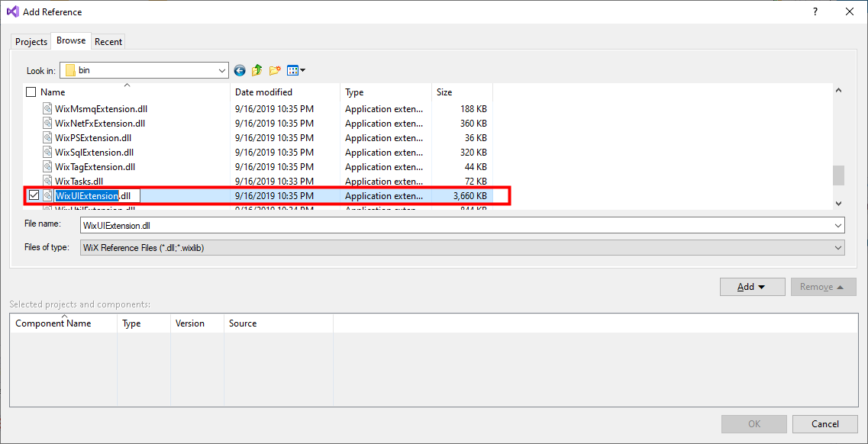Click the WixUIExtension.dll file icon

tap(48, 195)
